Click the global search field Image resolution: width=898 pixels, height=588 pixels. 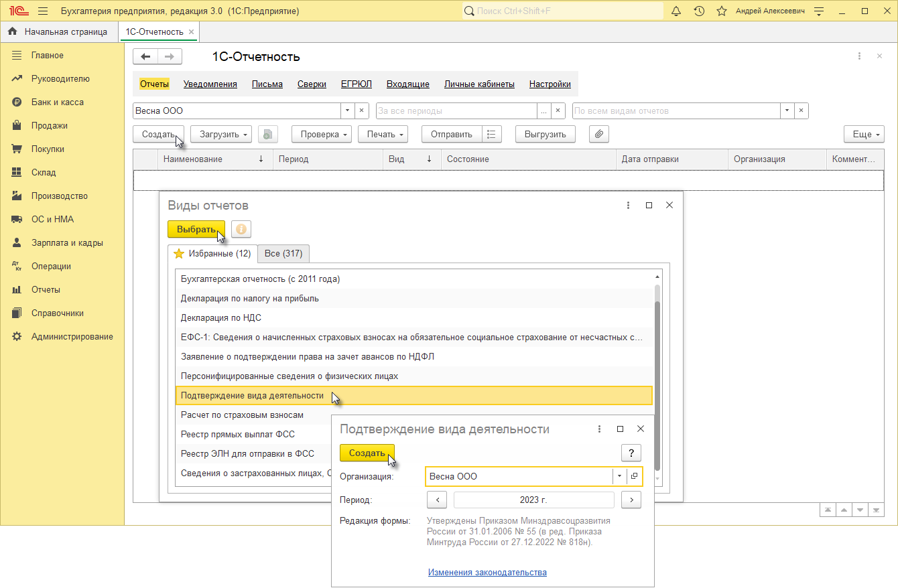(563, 11)
